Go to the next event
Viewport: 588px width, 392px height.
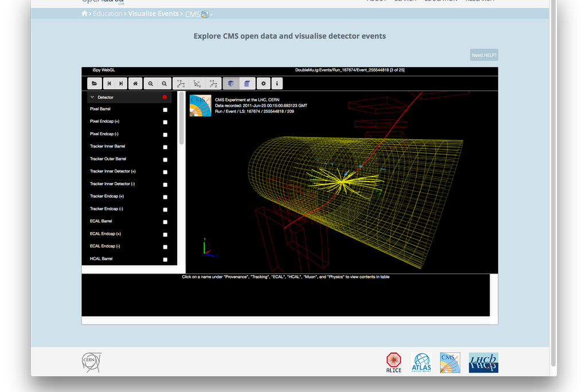tap(121, 84)
